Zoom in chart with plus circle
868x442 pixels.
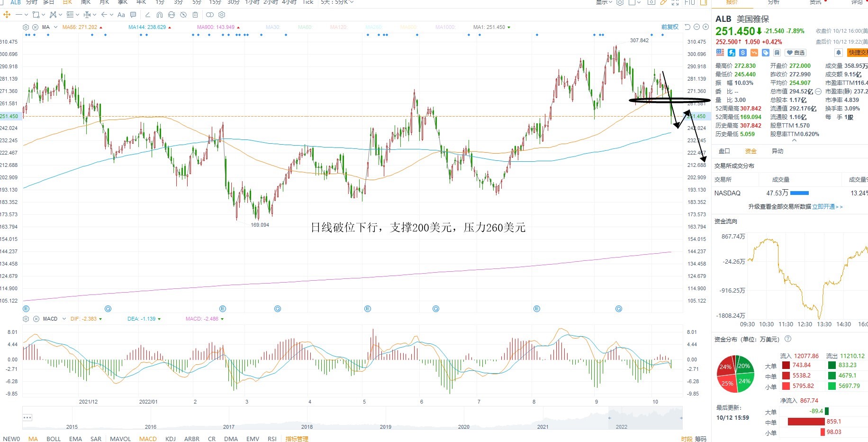(705, 27)
